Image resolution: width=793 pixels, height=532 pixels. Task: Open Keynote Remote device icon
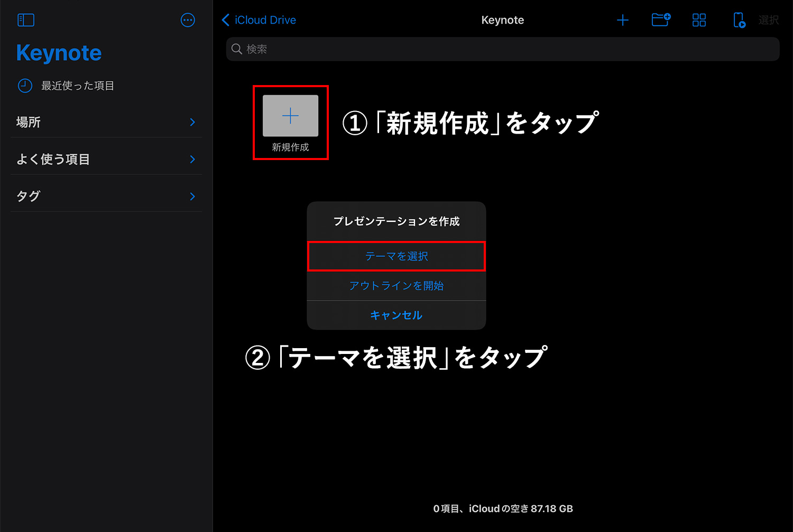click(739, 20)
